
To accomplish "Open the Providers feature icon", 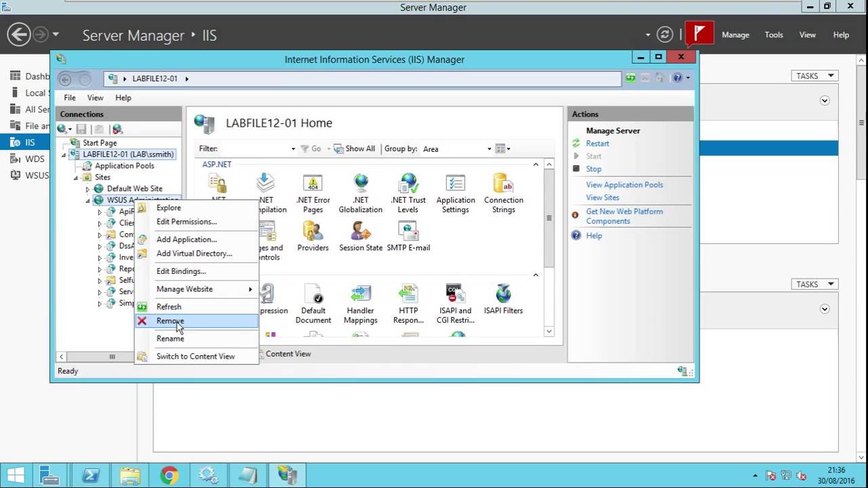I will click(313, 236).
